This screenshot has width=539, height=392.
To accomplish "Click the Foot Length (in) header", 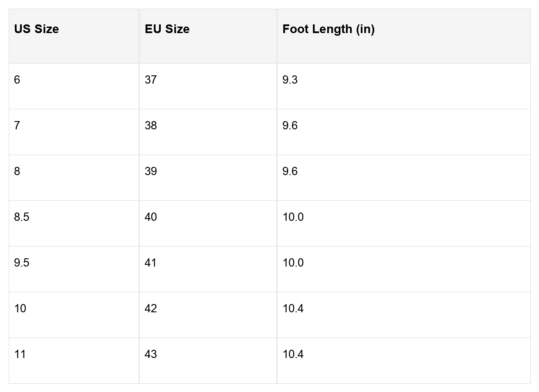I will click(329, 29).
